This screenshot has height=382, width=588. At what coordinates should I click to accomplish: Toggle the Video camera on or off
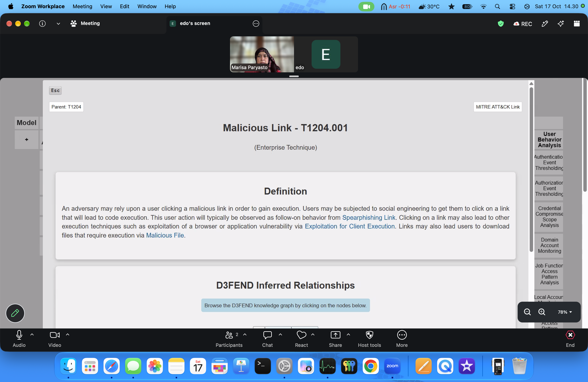point(55,339)
